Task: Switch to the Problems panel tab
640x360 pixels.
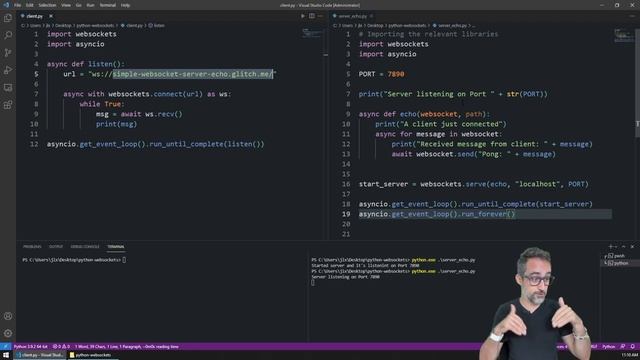Action: click(32, 247)
